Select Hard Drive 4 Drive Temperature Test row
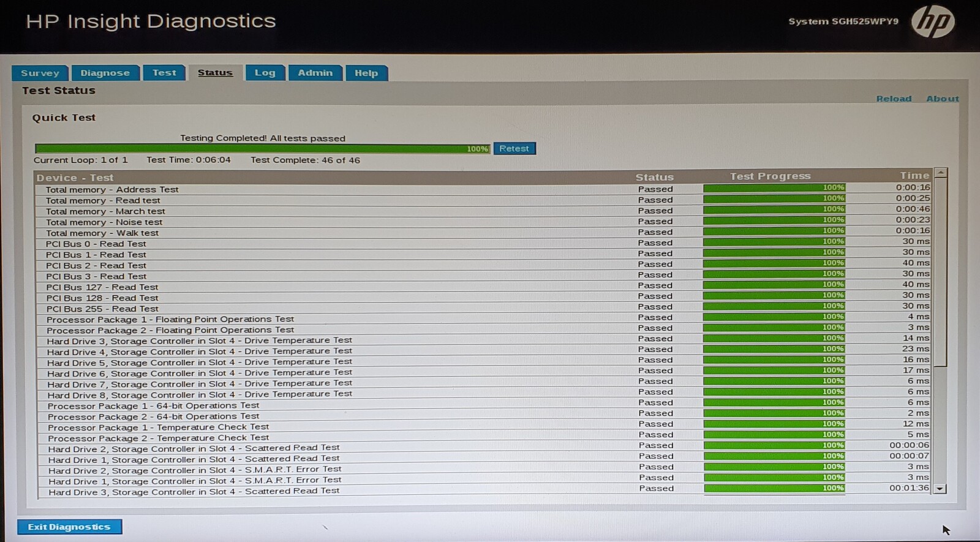Screen dimensions: 980x542 (483, 352)
